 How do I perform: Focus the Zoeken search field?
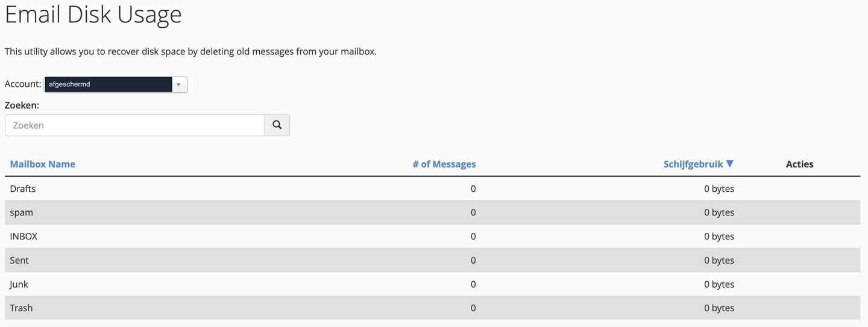click(135, 125)
